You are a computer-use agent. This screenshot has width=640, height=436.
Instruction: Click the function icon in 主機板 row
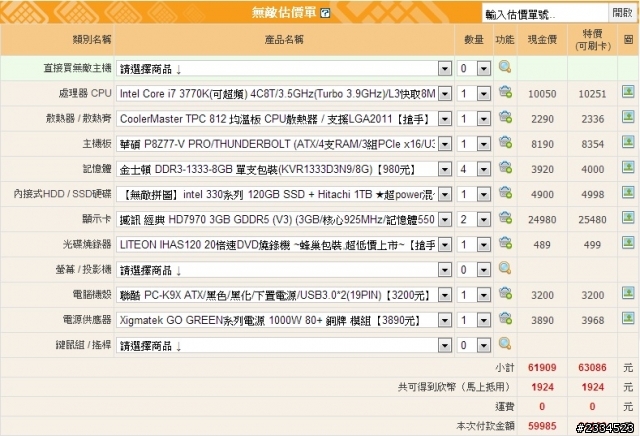[505, 142]
